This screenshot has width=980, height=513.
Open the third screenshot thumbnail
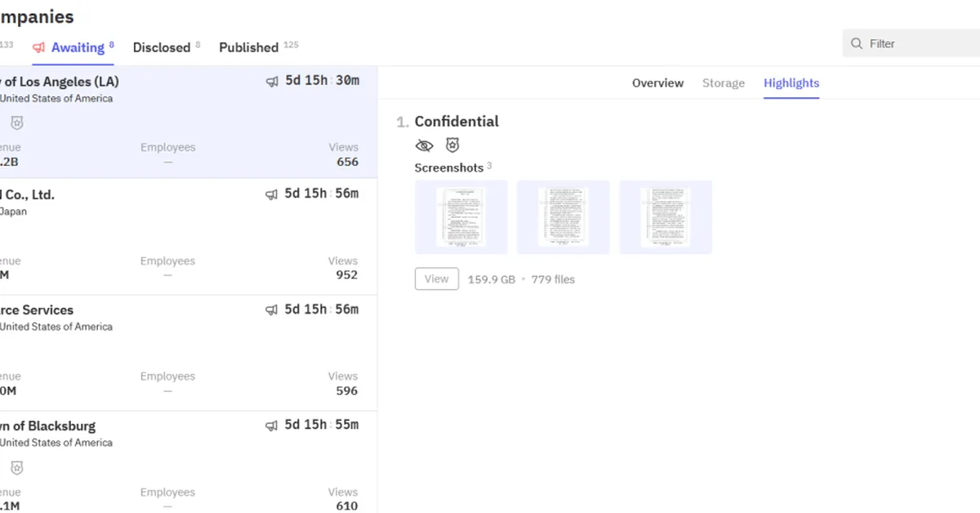666,217
